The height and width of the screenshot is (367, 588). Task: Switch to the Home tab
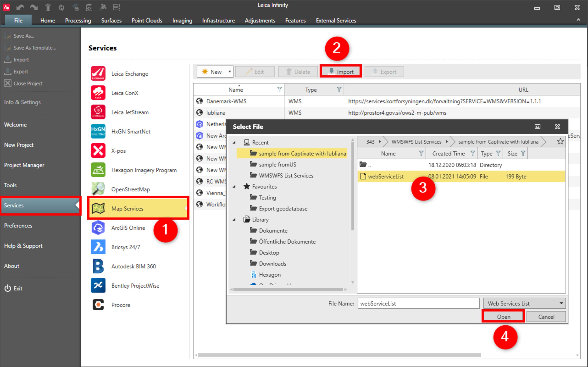[48, 20]
